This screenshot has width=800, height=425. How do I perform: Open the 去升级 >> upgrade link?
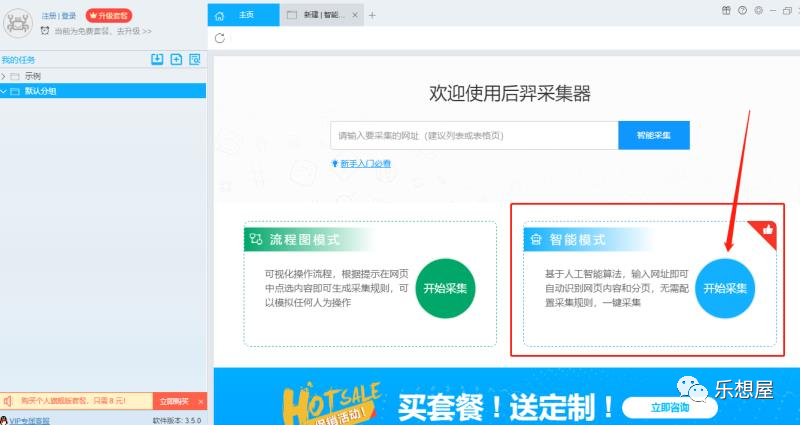(134, 31)
